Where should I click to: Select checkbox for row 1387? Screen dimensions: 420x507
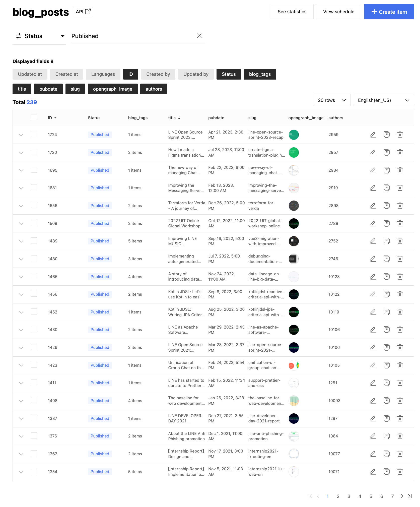(x=34, y=418)
